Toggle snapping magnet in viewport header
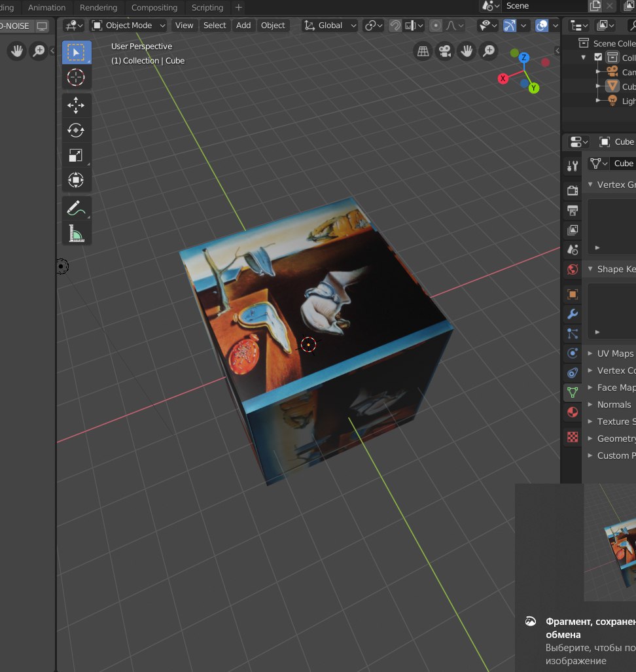The height and width of the screenshot is (672, 636). tap(395, 26)
